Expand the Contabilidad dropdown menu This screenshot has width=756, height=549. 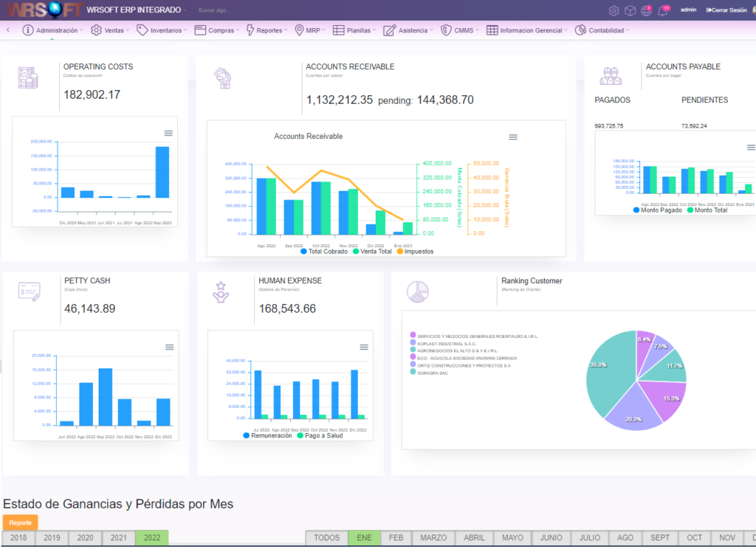click(603, 30)
